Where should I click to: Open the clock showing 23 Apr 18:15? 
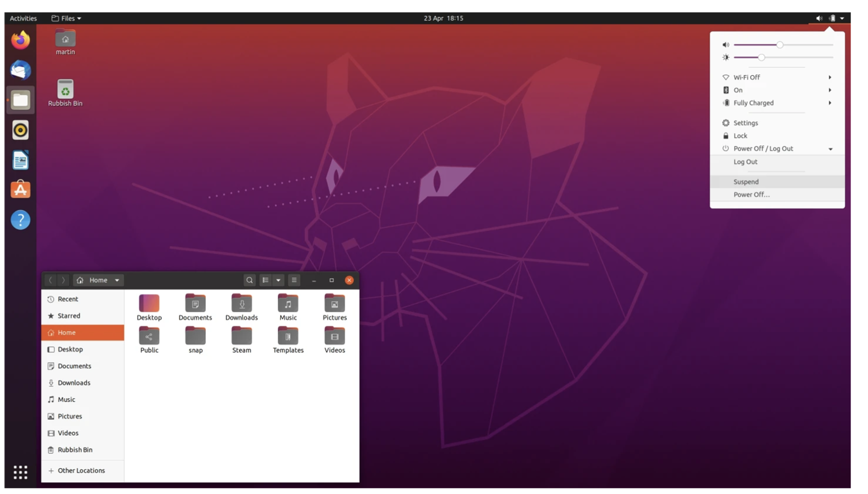point(443,18)
